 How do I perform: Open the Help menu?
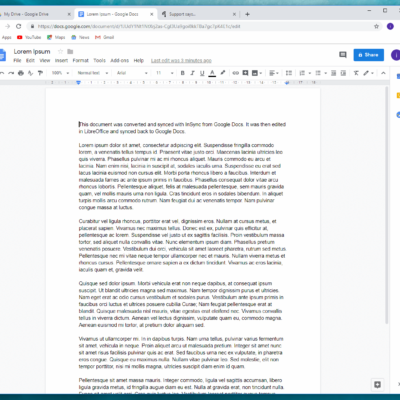[x=139, y=60]
